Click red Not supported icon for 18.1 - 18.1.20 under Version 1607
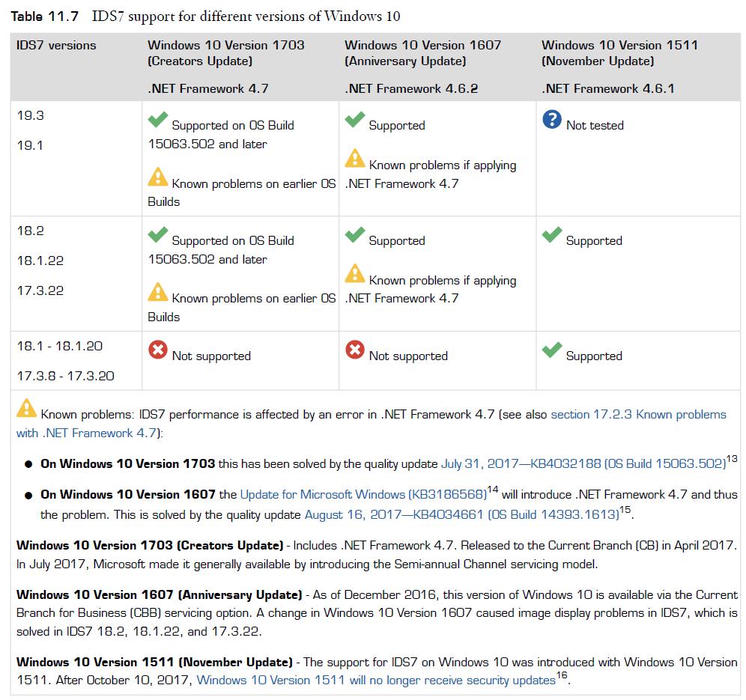The image size is (746, 700). point(355,350)
